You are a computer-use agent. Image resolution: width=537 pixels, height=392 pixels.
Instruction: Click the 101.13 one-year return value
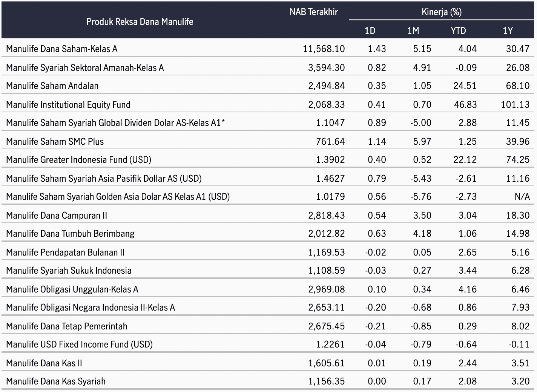(515, 104)
